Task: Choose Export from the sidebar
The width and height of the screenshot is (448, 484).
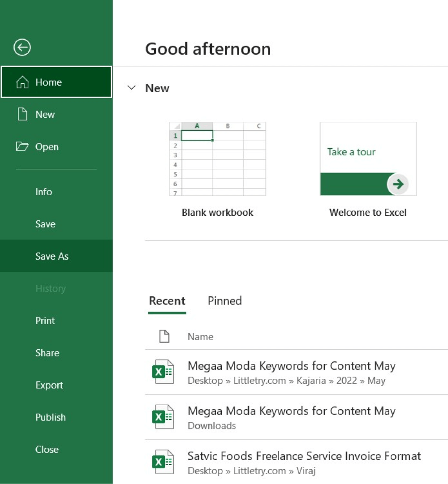Action: (x=56, y=385)
